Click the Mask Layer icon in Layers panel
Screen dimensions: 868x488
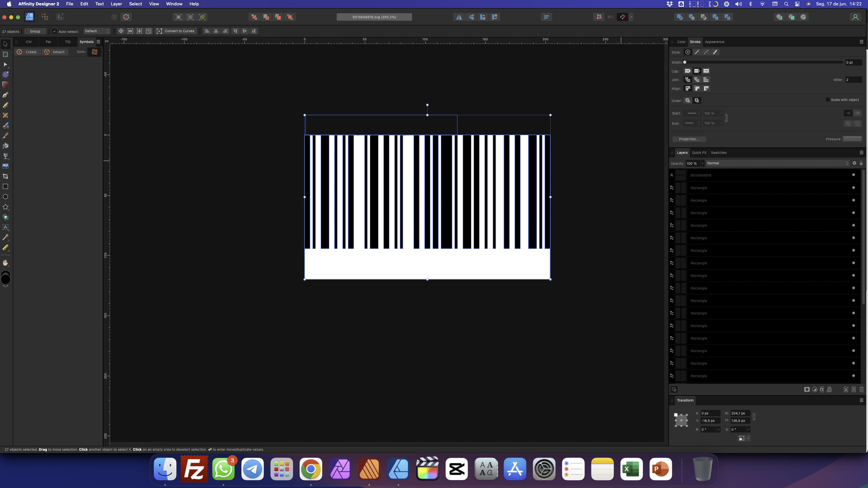(x=807, y=389)
